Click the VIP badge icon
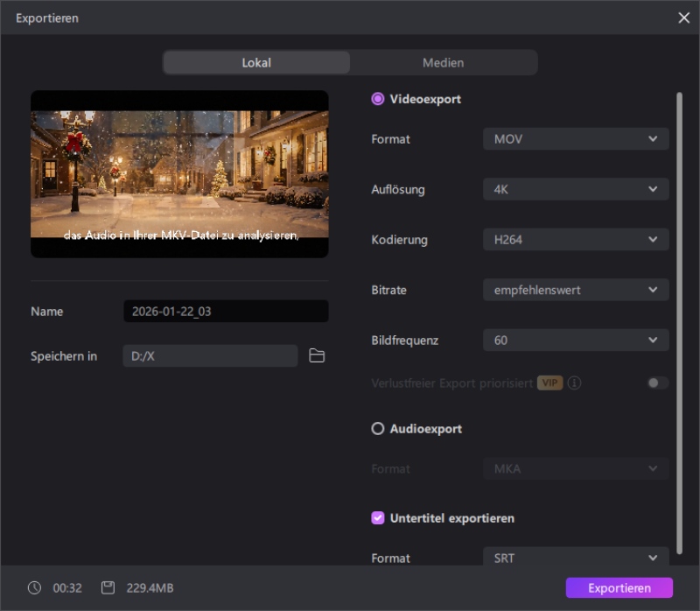Screen dimensions: 700x611 tap(549, 383)
